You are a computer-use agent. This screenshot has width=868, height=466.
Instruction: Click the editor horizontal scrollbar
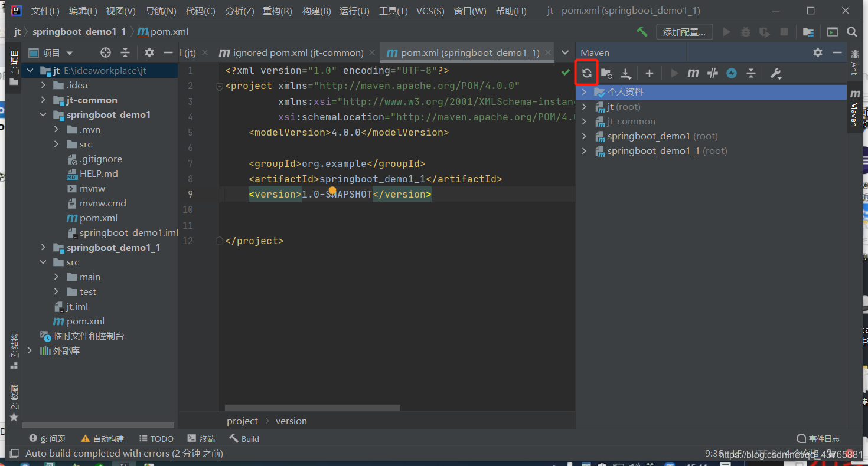pos(312,408)
